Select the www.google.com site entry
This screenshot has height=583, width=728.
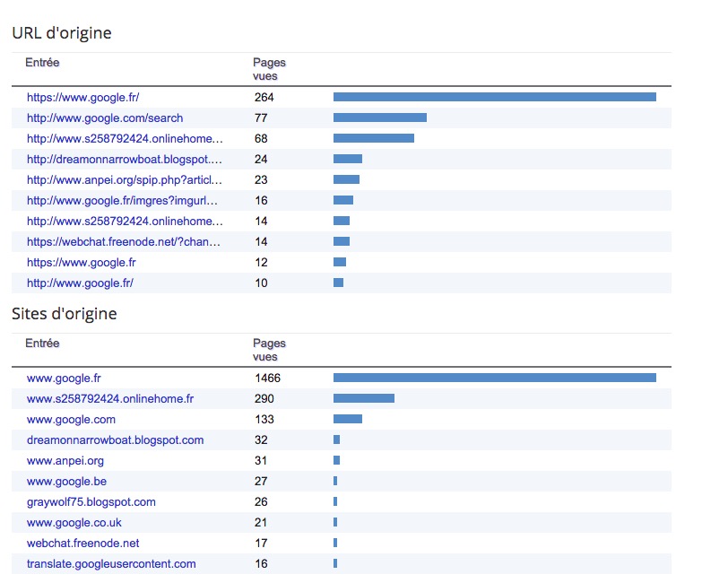tap(71, 420)
